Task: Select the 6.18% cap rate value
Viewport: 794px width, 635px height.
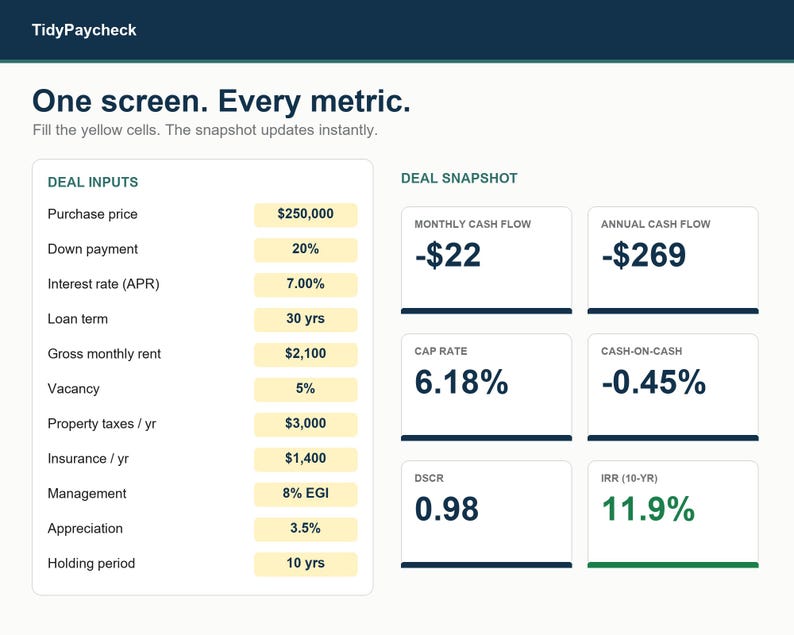Action: (x=461, y=382)
